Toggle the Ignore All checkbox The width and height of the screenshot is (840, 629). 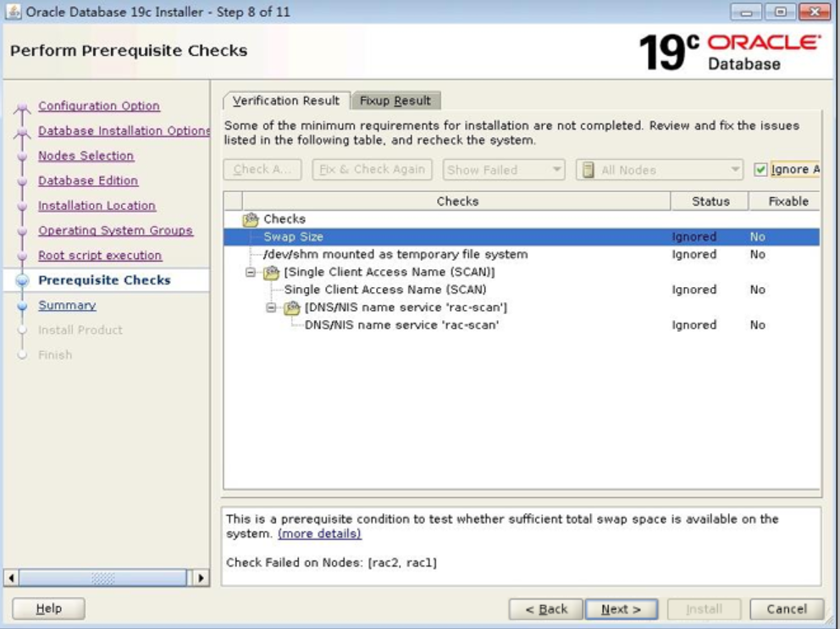(760, 170)
